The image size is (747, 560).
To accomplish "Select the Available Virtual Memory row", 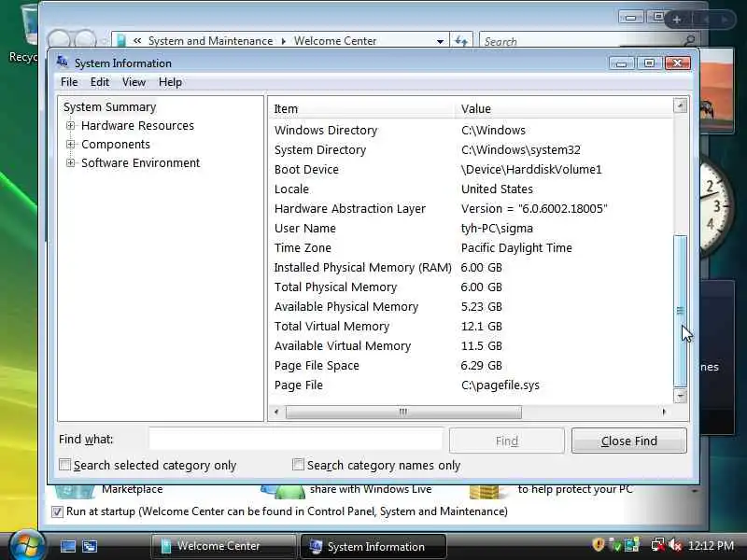I will pos(471,345).
